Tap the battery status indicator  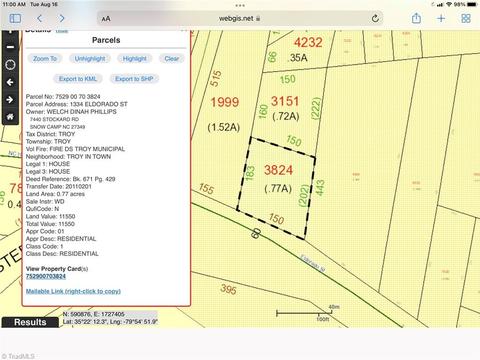click(472, 4)
